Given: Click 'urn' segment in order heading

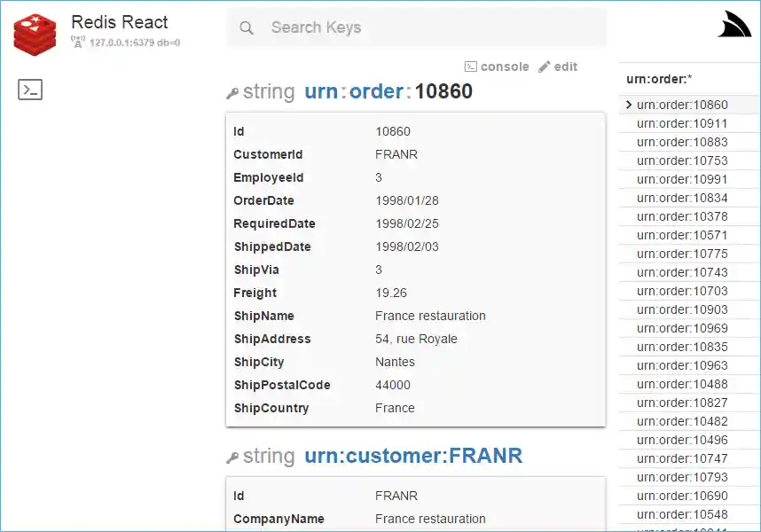Looking at the screenshot, I should (x=321, y=91).
